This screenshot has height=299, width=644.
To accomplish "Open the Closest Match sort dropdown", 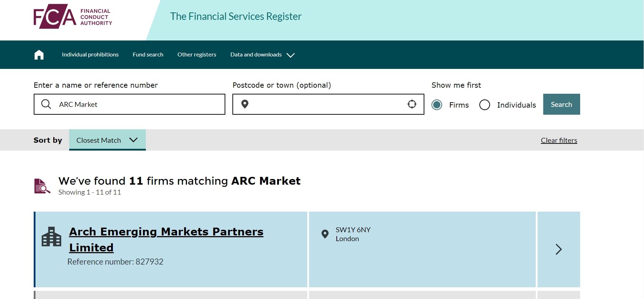I will pos(108,140).
